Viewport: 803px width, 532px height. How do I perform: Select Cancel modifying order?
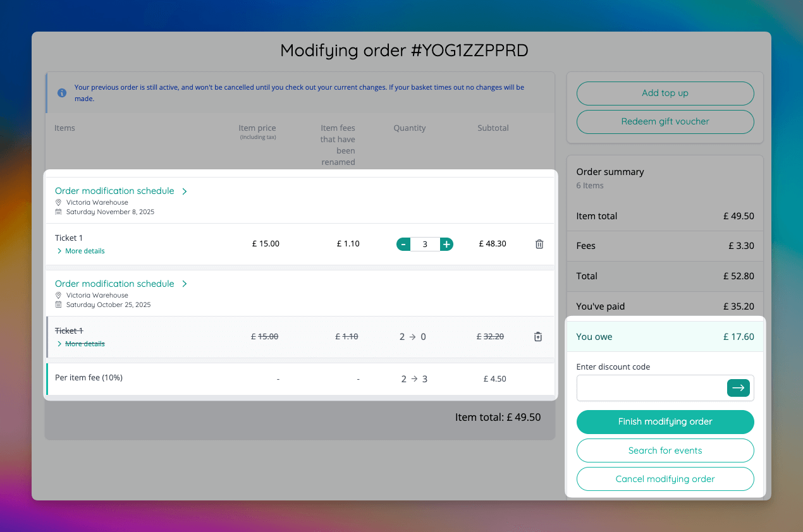point(665,479)
